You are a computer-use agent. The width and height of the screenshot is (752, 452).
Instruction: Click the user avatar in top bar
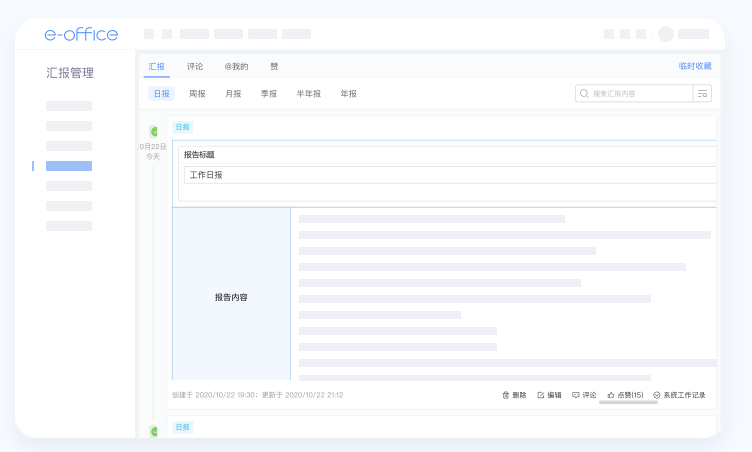tap(666, 34)
